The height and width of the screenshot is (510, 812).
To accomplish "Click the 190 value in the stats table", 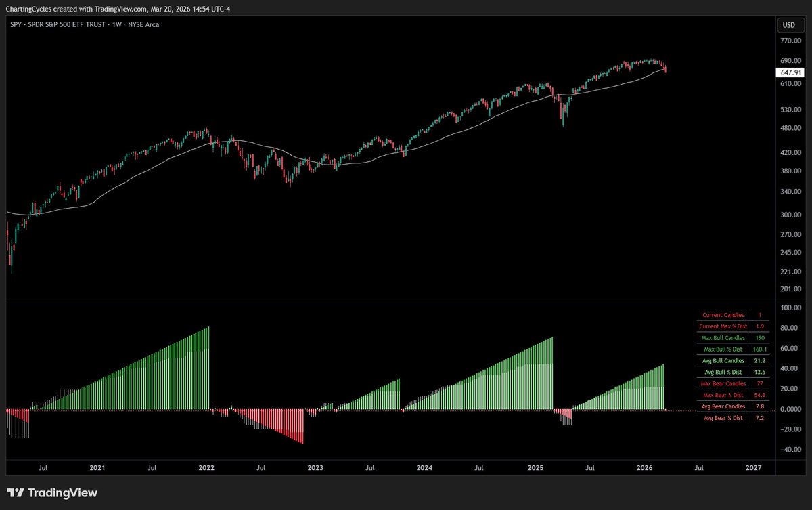I will click(x=760, y=338).
